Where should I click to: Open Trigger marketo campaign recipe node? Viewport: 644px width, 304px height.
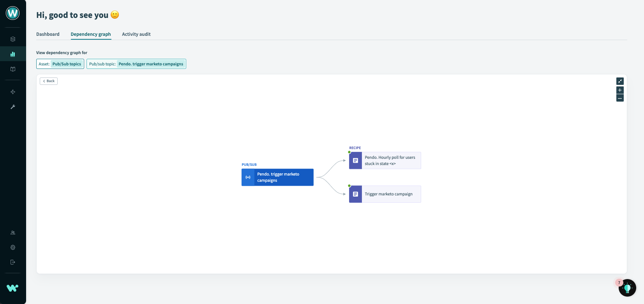click(385, 194)
